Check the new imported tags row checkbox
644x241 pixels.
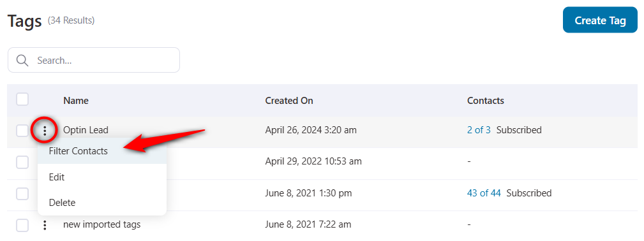coord(22,225)
